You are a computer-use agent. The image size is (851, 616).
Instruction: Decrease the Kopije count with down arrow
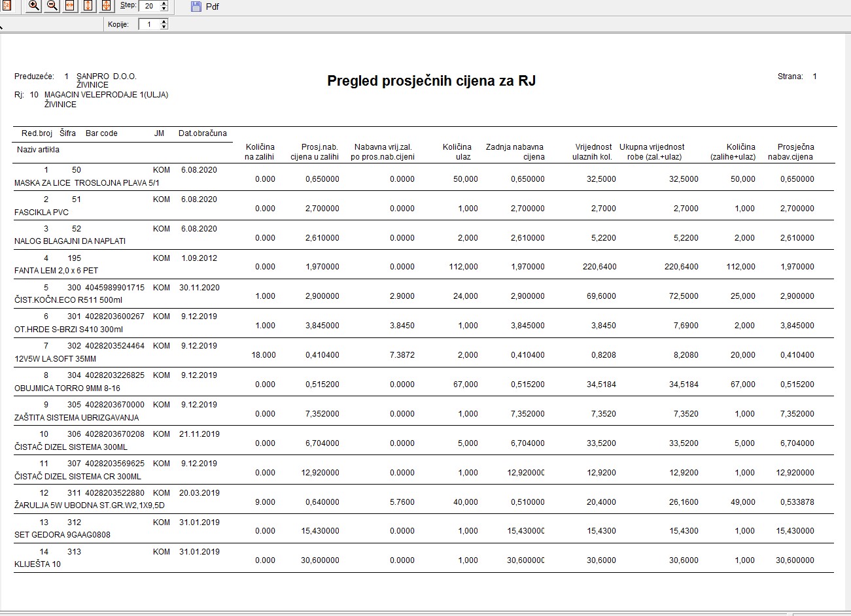pos(164,27)
